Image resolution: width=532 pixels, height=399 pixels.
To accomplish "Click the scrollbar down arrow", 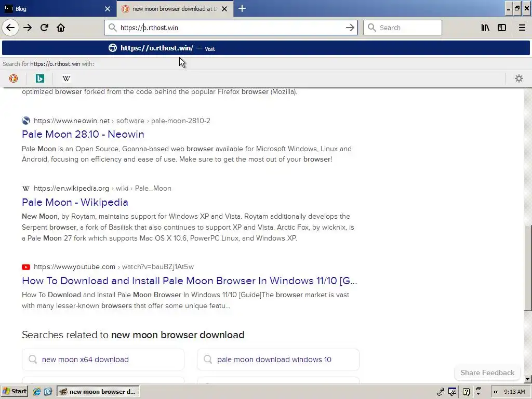I will coord(528,379).
